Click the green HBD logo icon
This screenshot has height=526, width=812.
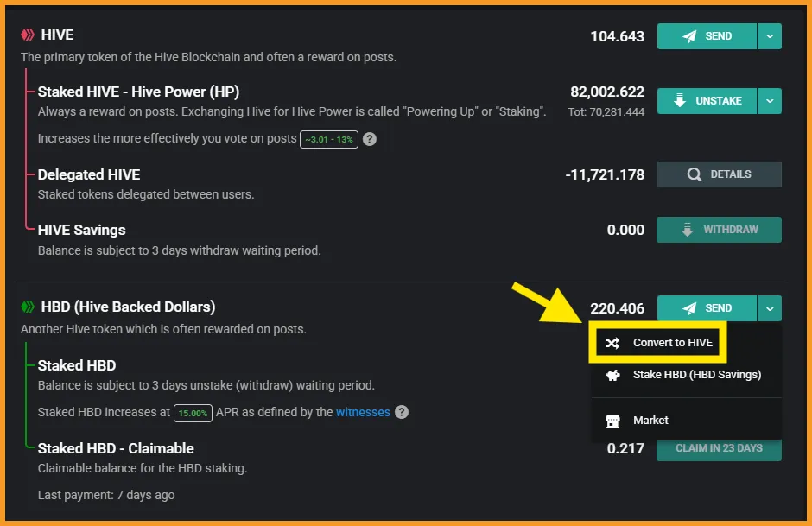click(28, 307)
